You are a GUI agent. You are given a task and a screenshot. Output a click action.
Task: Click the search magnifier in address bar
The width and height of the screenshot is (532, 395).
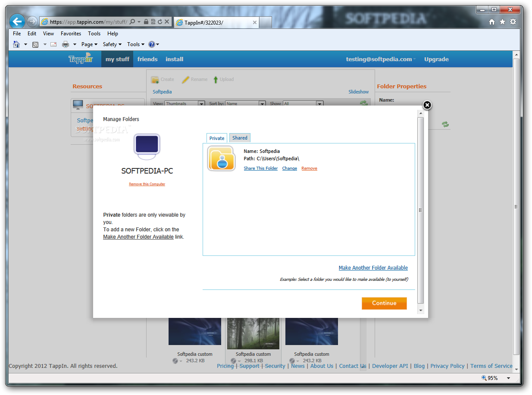pyautogui.click(x=133, y=22)
